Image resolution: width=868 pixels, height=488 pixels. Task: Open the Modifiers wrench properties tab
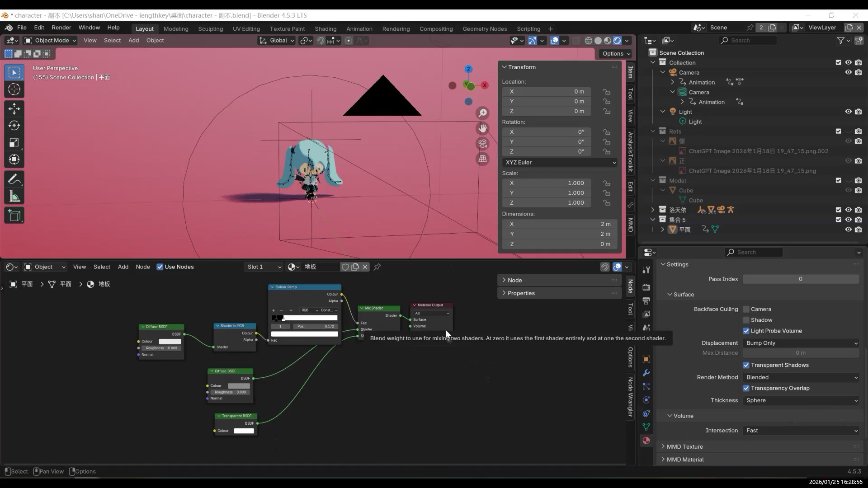coord(646,373)
